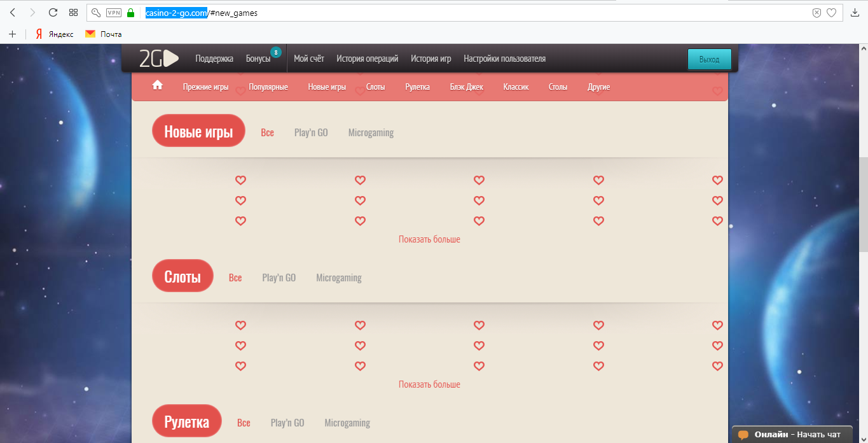Open the Speed Dial grid icon
Screen dimensions: 868x443
[73, 13]
